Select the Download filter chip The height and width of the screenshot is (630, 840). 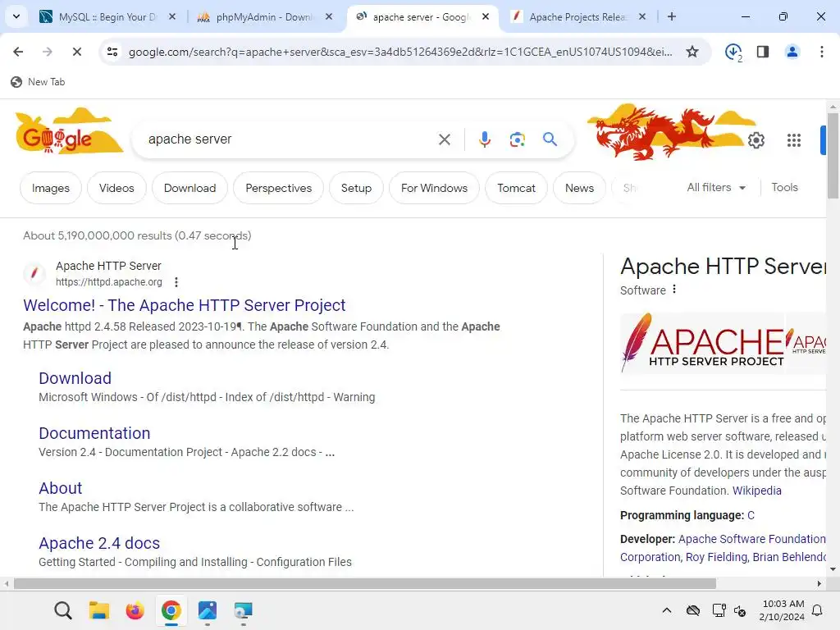click(x=189, y=188)
